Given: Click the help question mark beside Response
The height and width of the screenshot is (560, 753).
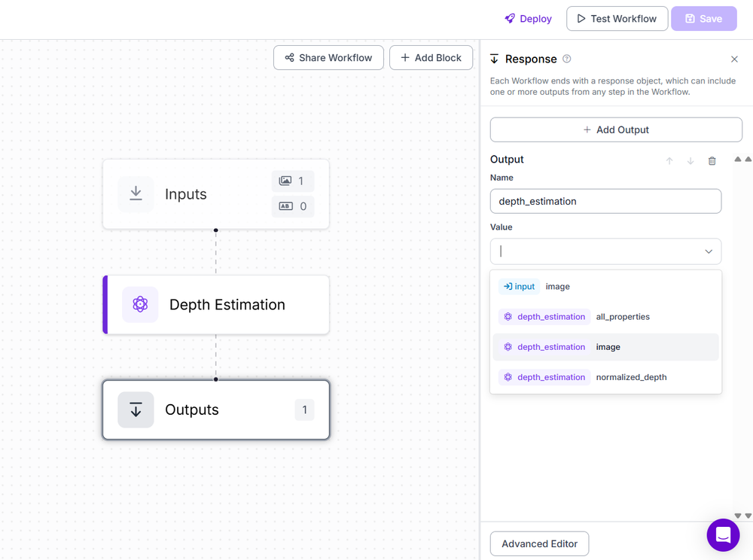Looking at the screenshot, I should 567,59.
